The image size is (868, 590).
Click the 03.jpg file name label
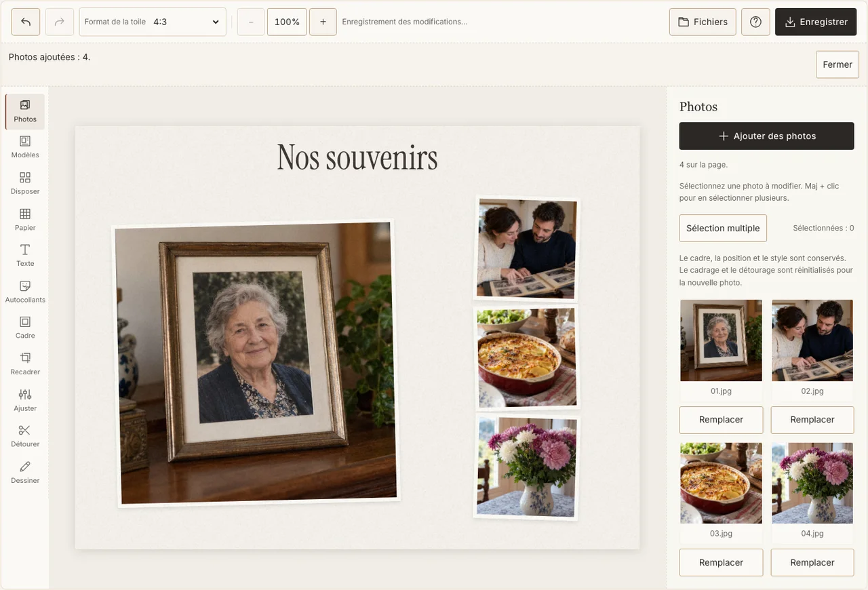(721, 534)
